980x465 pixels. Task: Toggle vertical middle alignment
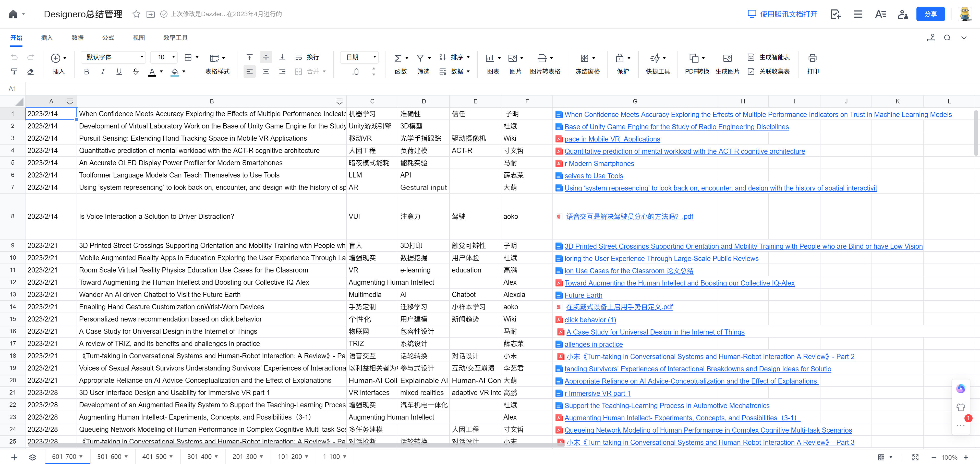[266, 57]
